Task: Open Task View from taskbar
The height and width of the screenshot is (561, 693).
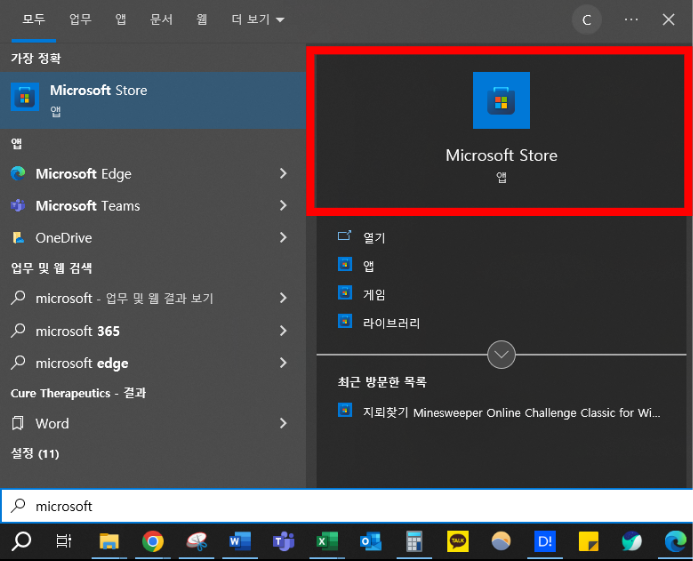Action: point(64,541)
